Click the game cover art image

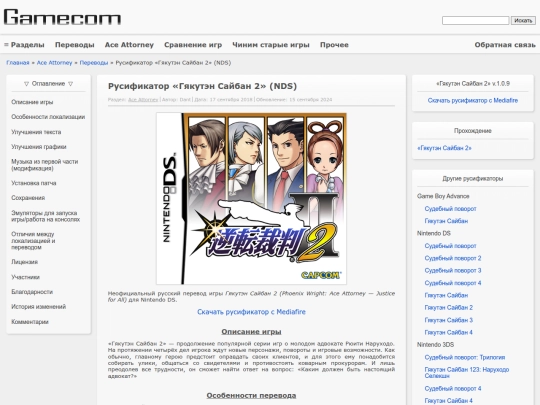click(251, 198)
